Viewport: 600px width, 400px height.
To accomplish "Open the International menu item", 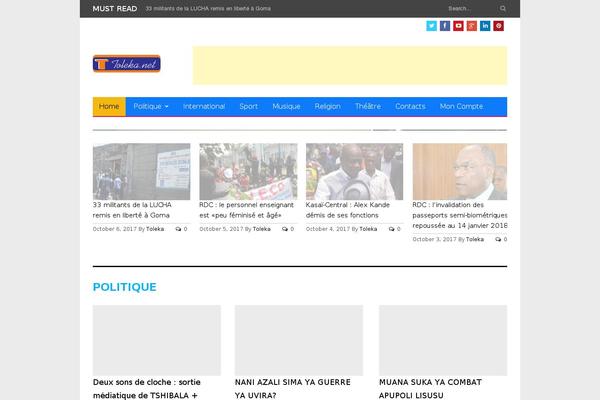I will pos(204,106).
